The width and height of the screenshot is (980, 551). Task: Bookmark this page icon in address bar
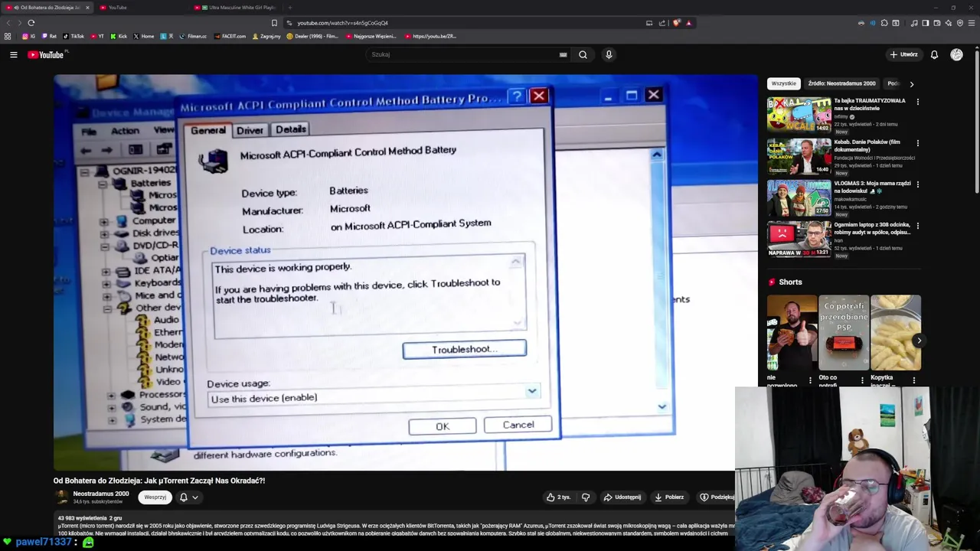(274, 23)
